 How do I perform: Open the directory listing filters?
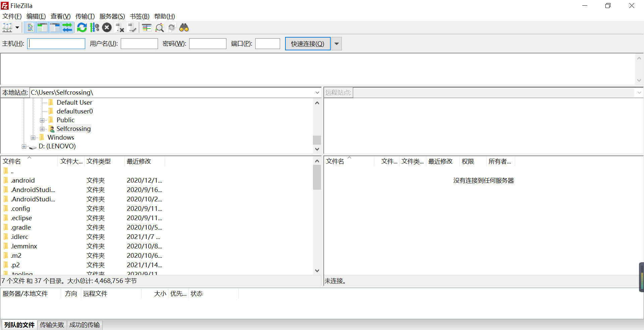click(147, 28)
